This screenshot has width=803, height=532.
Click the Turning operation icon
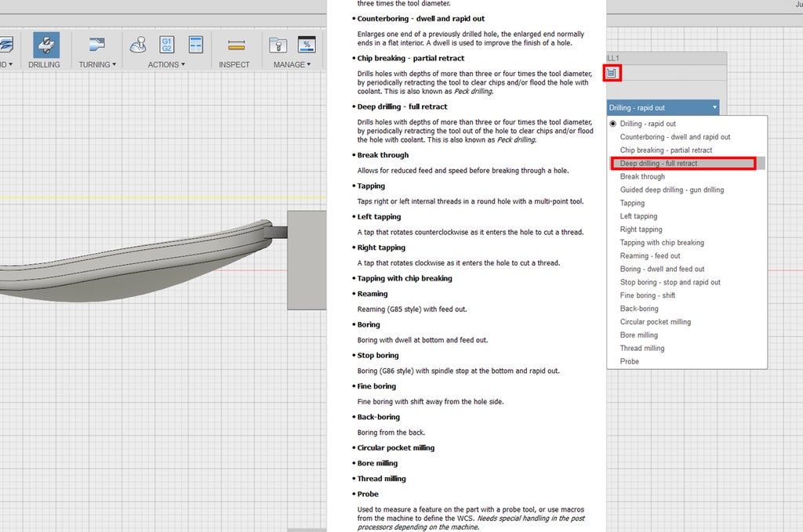tap(96, 45)
